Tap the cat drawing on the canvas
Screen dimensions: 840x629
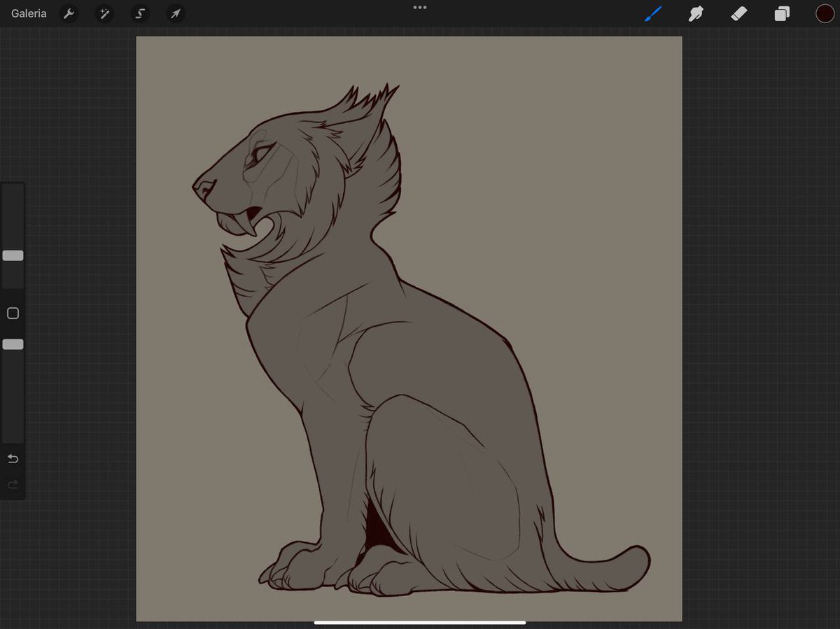[420, 339]
